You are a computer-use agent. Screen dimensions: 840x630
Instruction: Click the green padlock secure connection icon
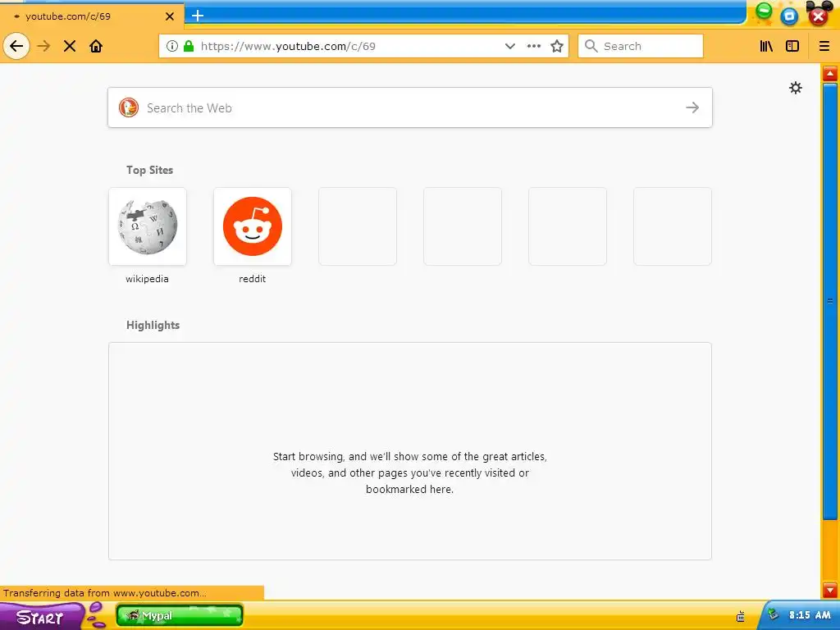point(189,46)
